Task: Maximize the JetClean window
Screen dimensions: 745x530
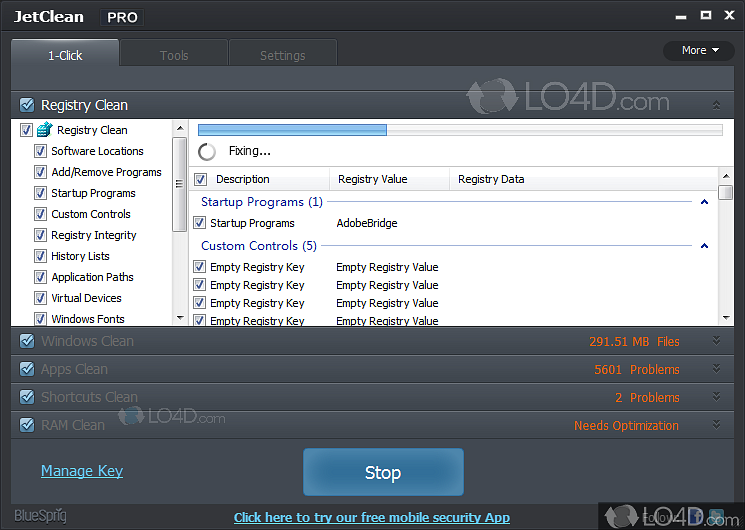Action: 706,15
